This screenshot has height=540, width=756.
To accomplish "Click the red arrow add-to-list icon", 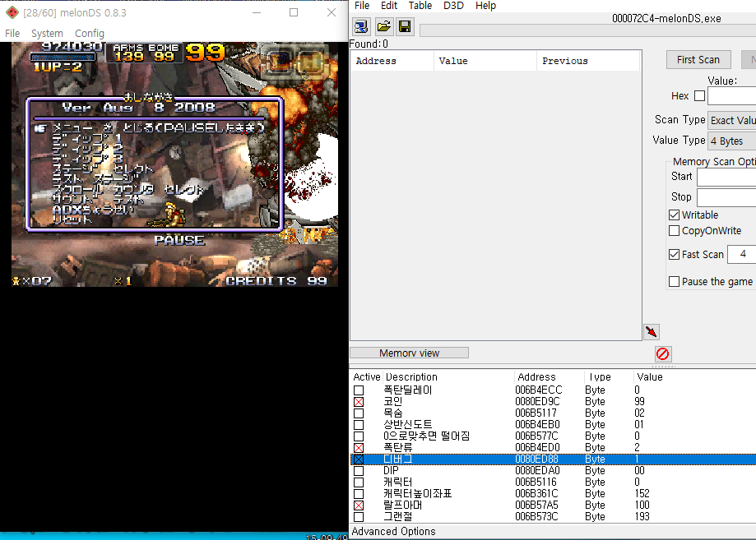I will coord(652,331).
